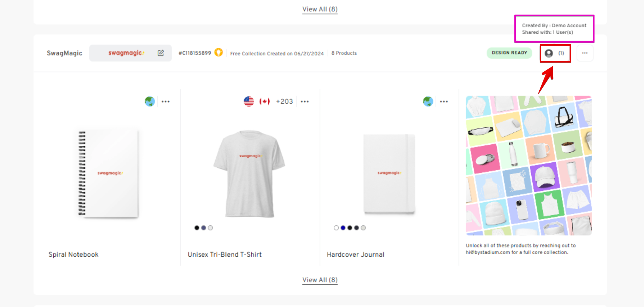Open the Unisex Tri-Blend T-Shirt three-dot menu

tap(305, 102)
